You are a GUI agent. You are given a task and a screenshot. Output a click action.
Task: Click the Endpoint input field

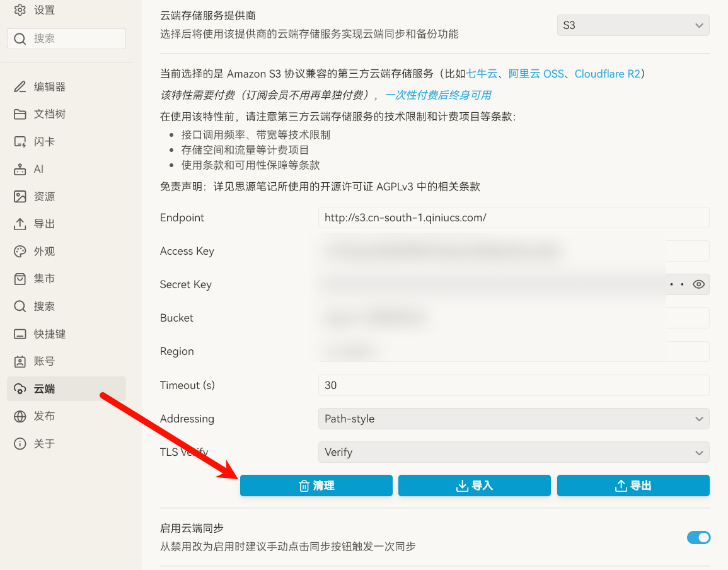(x=514, y=218)
